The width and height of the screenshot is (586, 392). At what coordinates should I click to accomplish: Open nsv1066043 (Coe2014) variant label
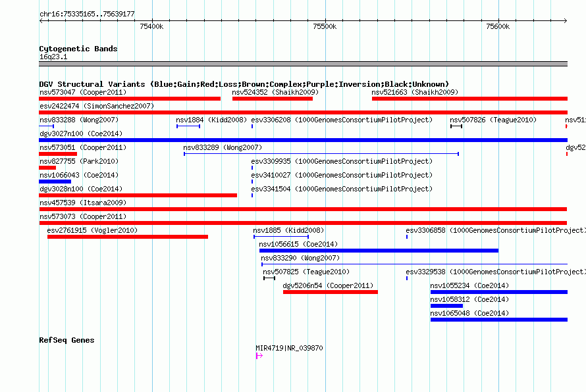click(79, 175)
